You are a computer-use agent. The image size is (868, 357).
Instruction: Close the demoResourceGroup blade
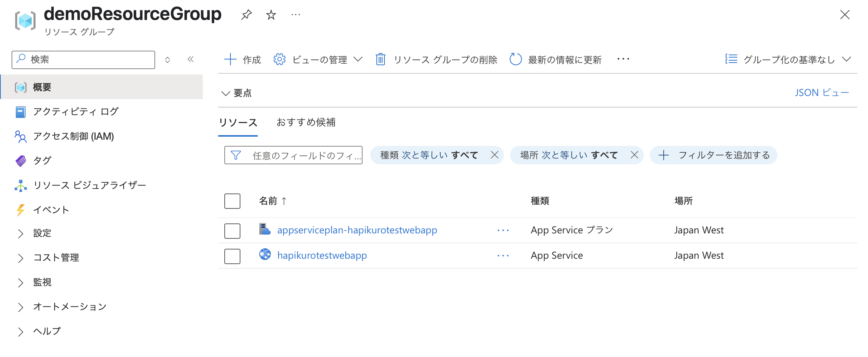[x=845, y=15]
